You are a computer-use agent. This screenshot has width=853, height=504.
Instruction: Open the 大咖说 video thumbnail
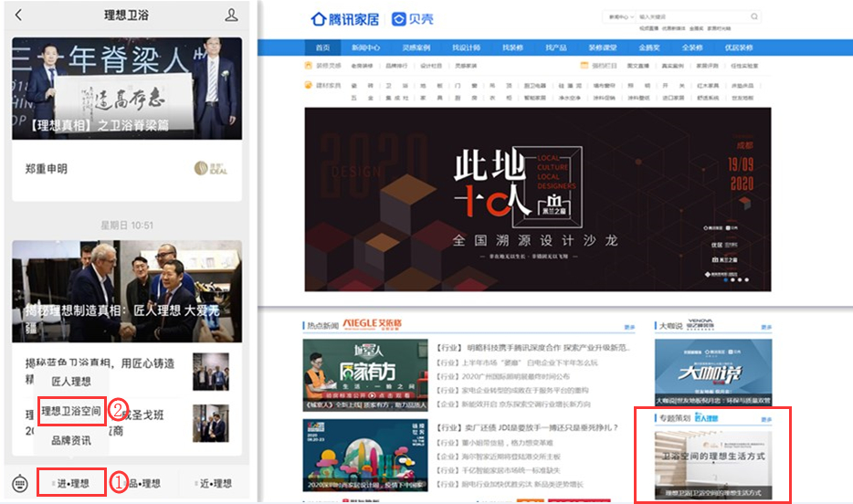(713, 372)
